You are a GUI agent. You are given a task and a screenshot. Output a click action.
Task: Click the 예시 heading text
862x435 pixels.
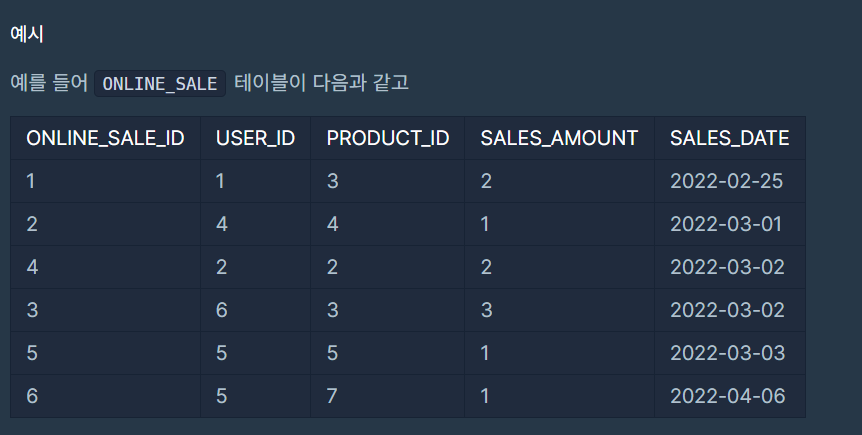[x=27, y=34]
